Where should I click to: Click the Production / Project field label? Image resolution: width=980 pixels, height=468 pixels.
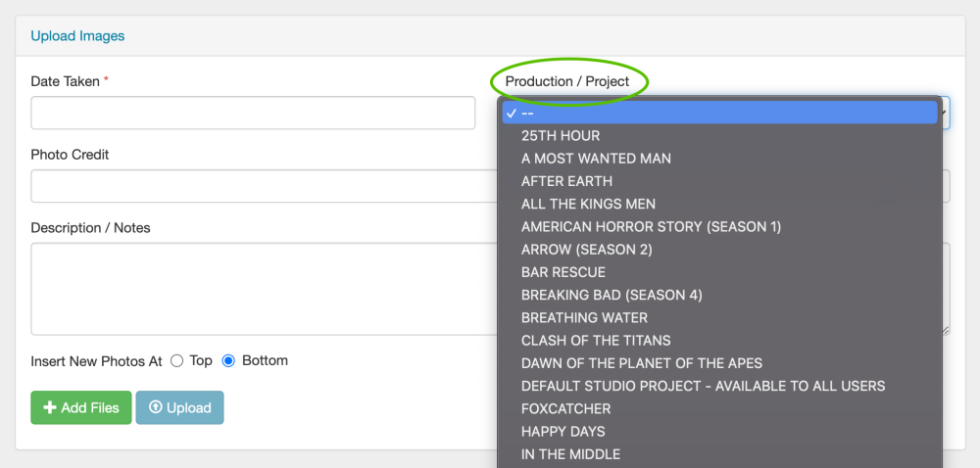click(567, 81)
